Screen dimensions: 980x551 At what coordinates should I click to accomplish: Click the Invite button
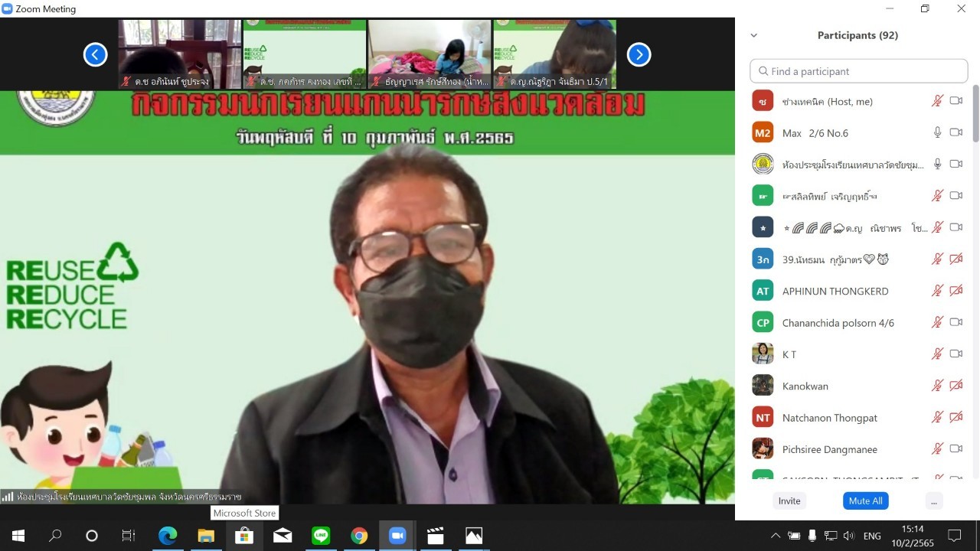[x=789, y=500]
